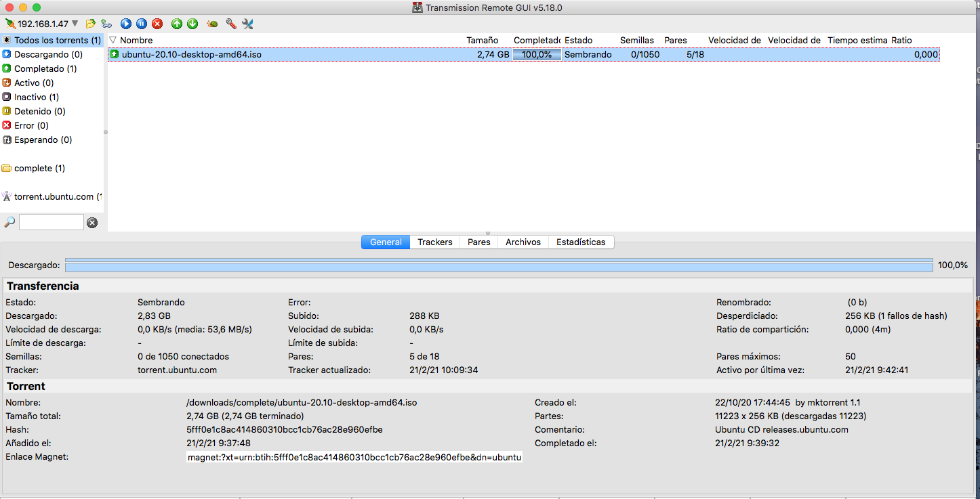Click the Descargado progress bar

(499, 265)
